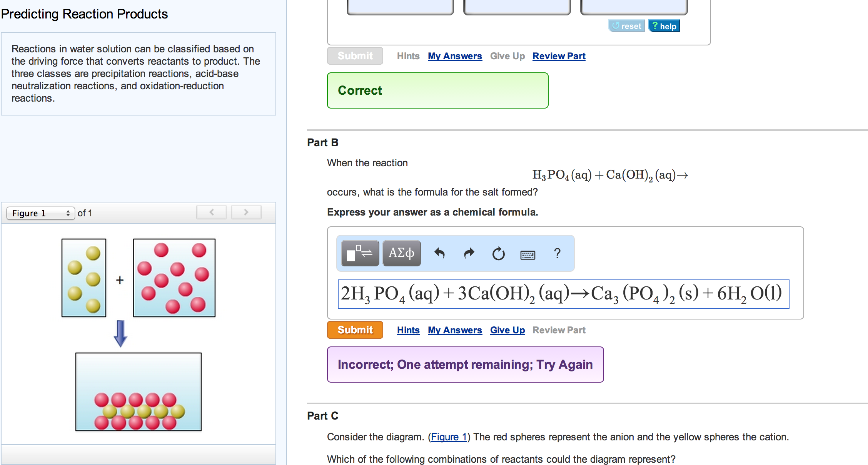Click the Part B heading

322,142
